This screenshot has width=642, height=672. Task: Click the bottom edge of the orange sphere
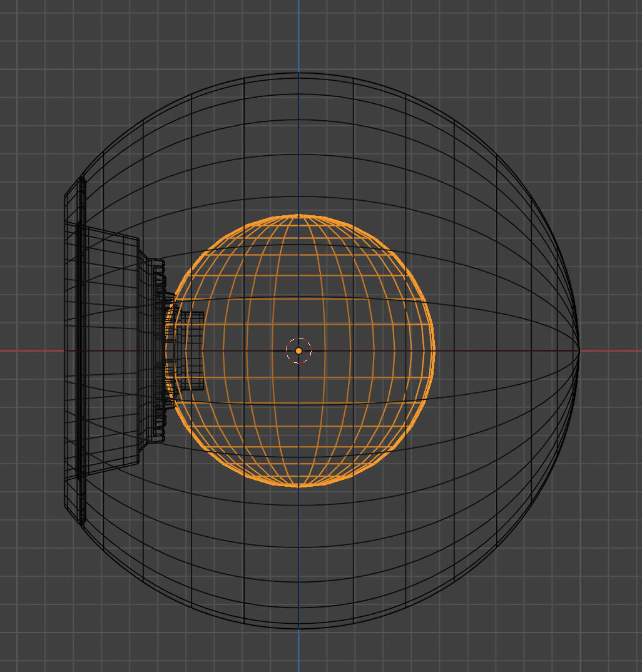[298, 486]
